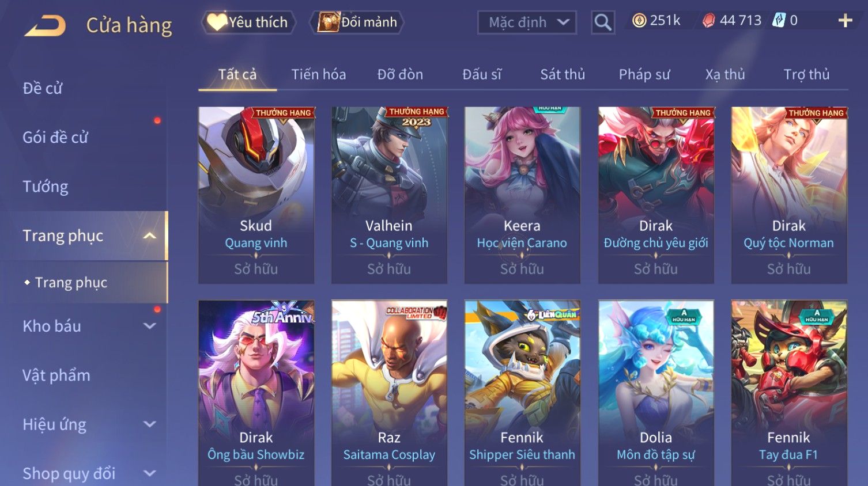Viewport: 868px width, 486px height.
Task: Tap the gold coin currency icon
Action: tap(639, 21)
